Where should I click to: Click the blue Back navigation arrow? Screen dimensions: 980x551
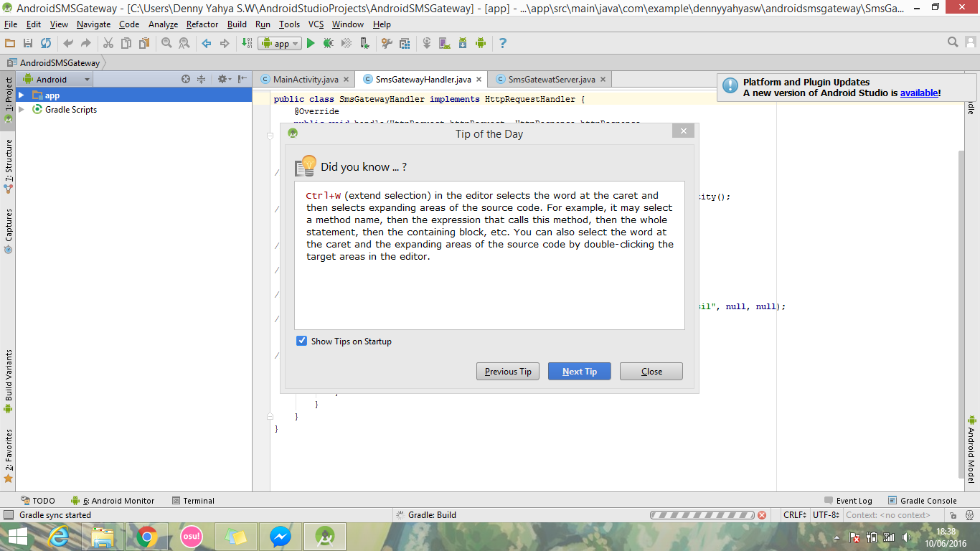(x=207, y=43)
